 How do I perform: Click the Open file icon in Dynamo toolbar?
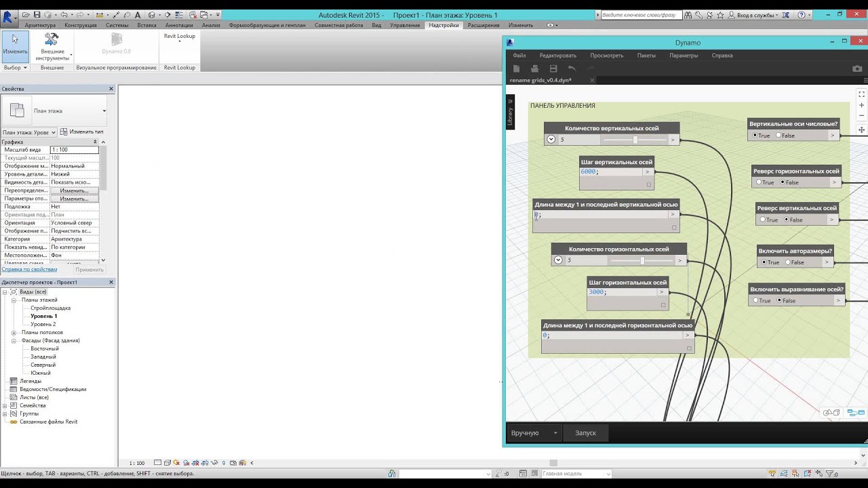click(x=534, y=68)
